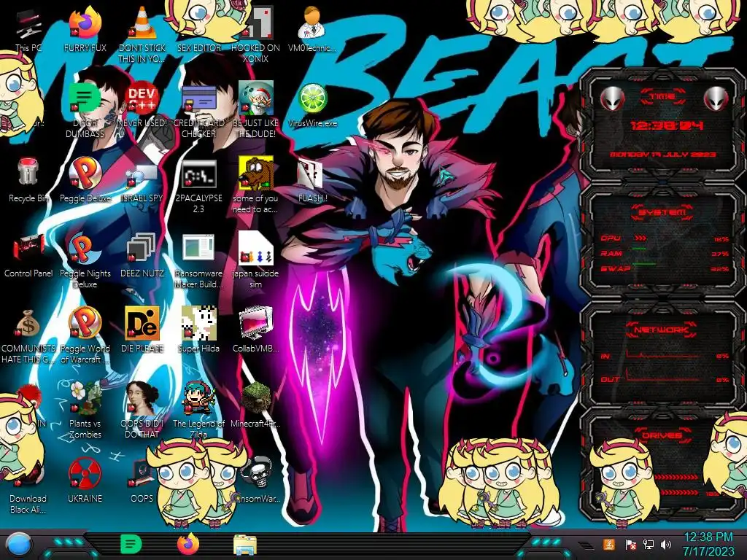This screenshot has height=560, width=747.
Task: Select the dog icon 'some of you need'
Action: (x=256, y=186)
